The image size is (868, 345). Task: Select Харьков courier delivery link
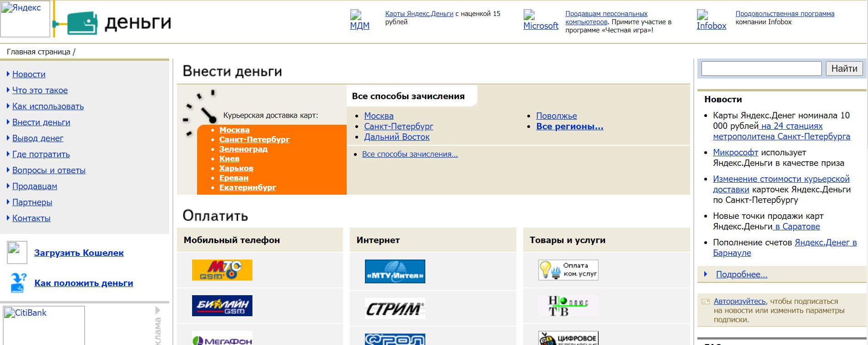pyautogui.click(x=236, y=168)
